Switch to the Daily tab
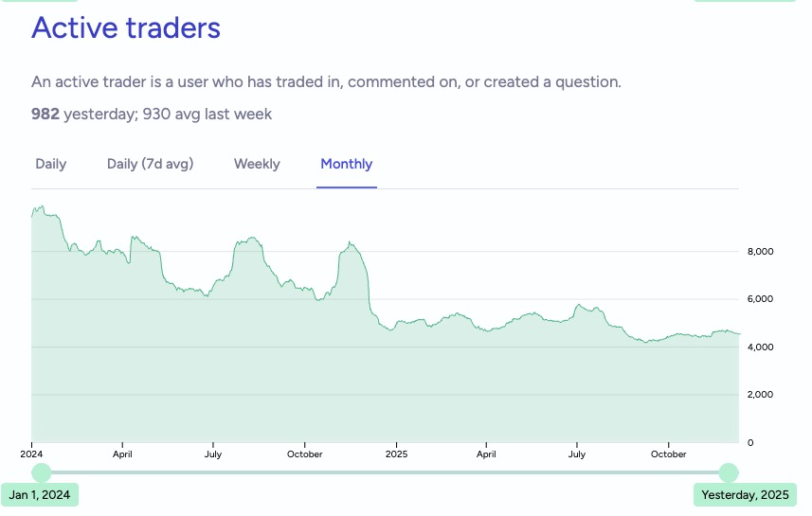 click(x=51, y=164)
